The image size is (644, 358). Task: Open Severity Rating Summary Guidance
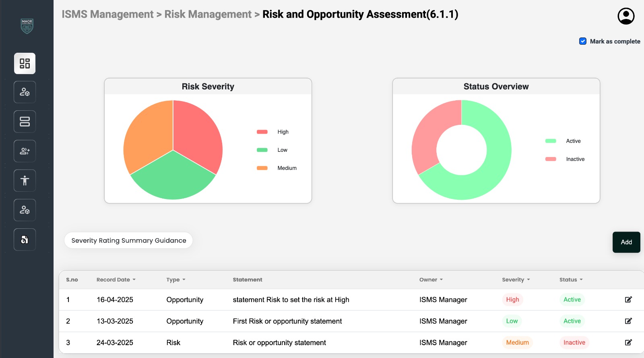128,240
